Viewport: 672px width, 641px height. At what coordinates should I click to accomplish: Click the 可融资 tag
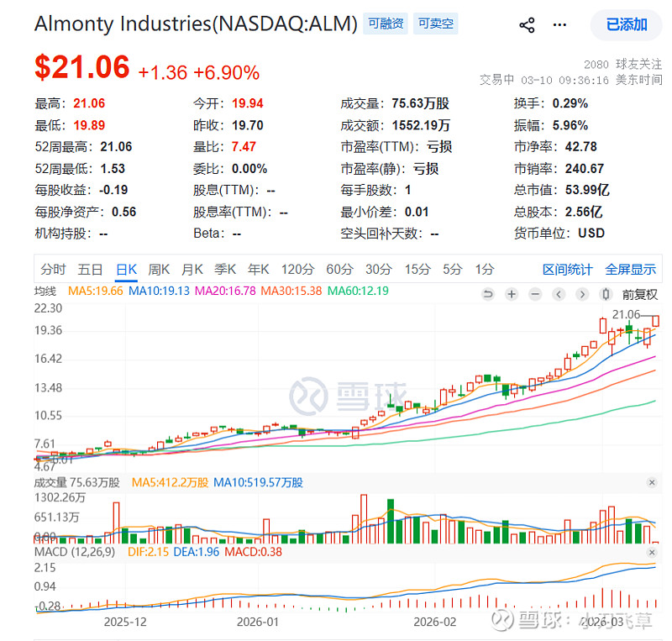[x=386, y=24]
